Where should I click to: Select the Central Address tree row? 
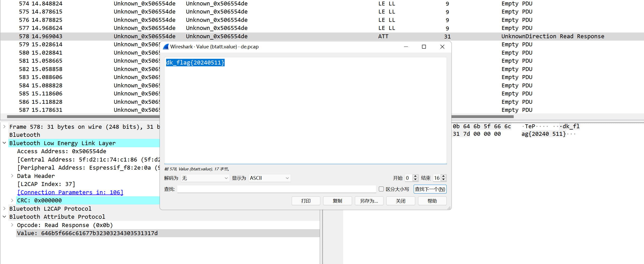pos(88,159)
